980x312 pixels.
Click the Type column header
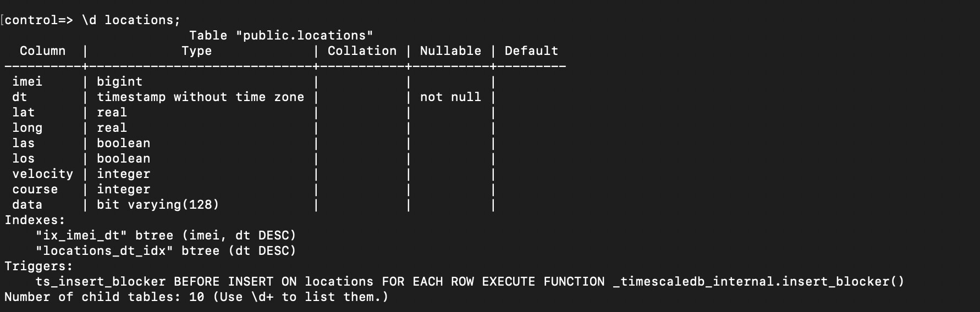tap(196, 51)
